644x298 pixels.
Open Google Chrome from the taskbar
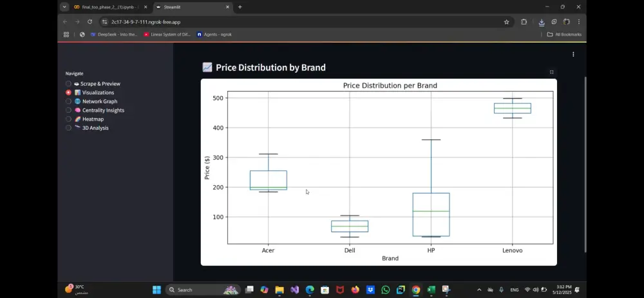coord(415,290)
